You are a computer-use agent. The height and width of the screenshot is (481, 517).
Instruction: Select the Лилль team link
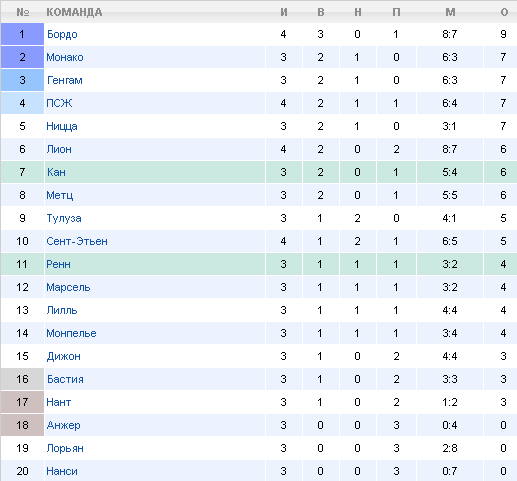point(62,310)
